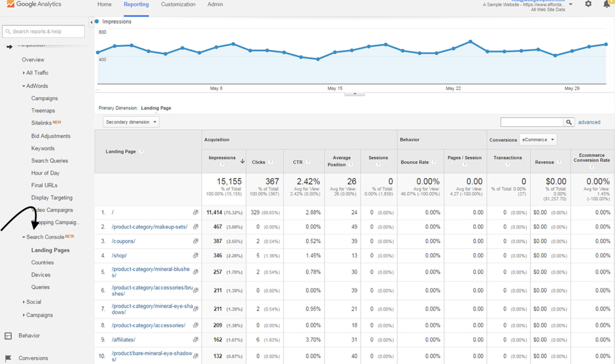
Task: Open external link icon for accessories/brushes row
Action: (x=196, y=290)
